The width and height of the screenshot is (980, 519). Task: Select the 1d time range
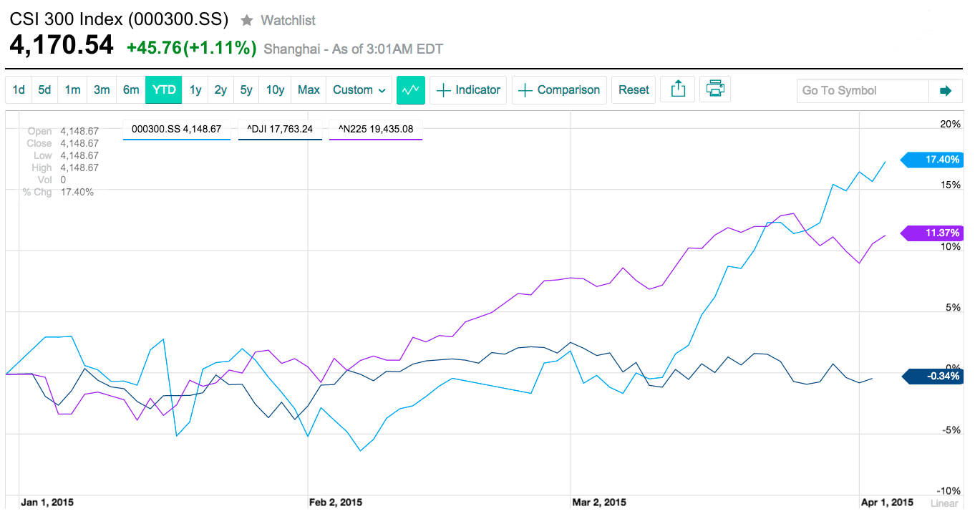(x=19, y=90)
